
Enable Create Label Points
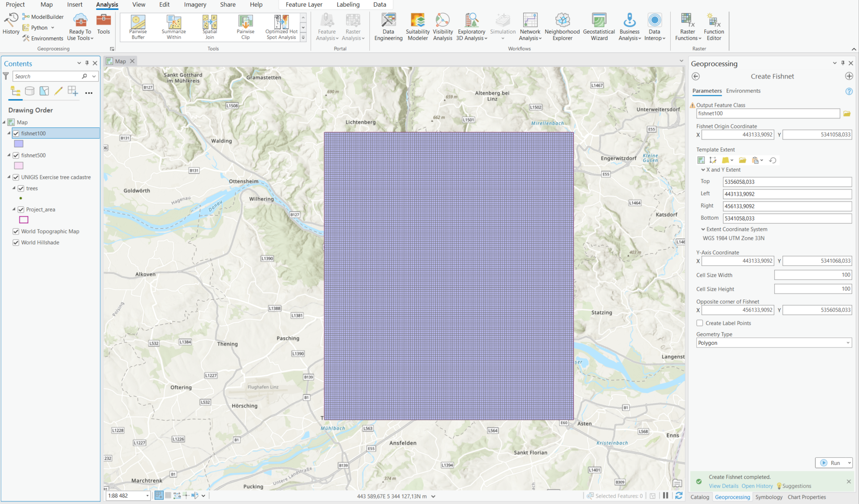pos(699,323)
